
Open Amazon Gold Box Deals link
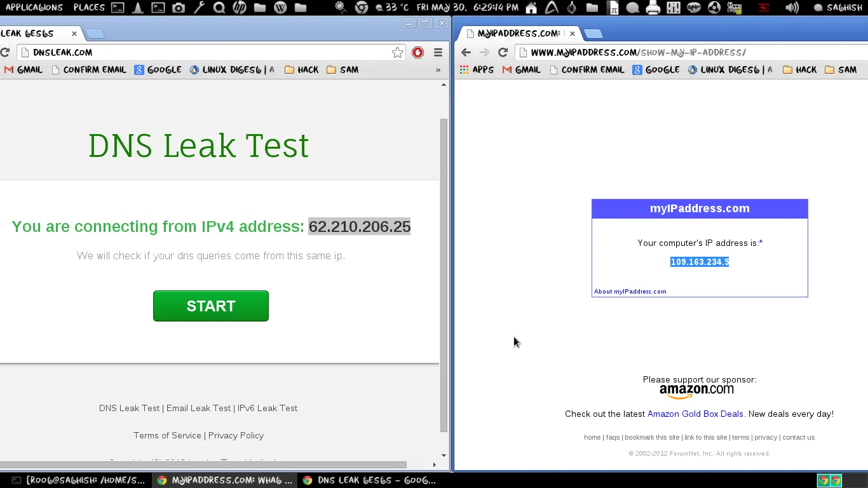tap(695, 414)
